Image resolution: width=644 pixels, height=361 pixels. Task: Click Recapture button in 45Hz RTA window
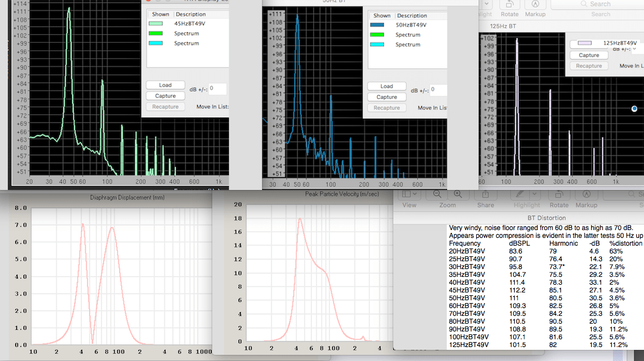(165, 106)
